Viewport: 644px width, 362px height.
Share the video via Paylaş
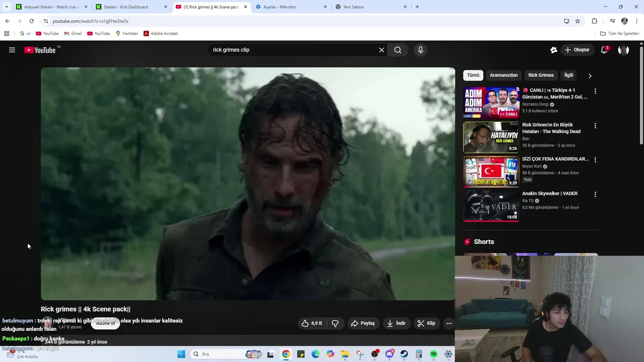(363, 323)
